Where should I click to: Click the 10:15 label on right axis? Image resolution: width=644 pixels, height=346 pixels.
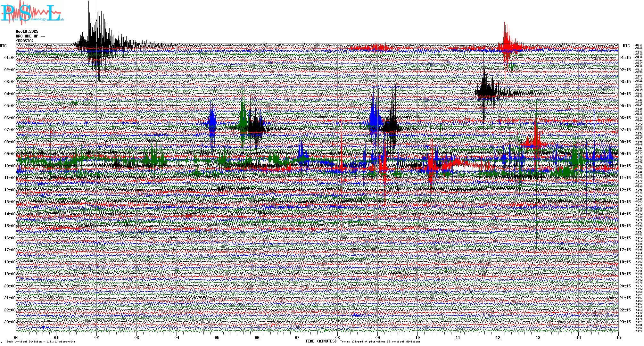point(625,166)
